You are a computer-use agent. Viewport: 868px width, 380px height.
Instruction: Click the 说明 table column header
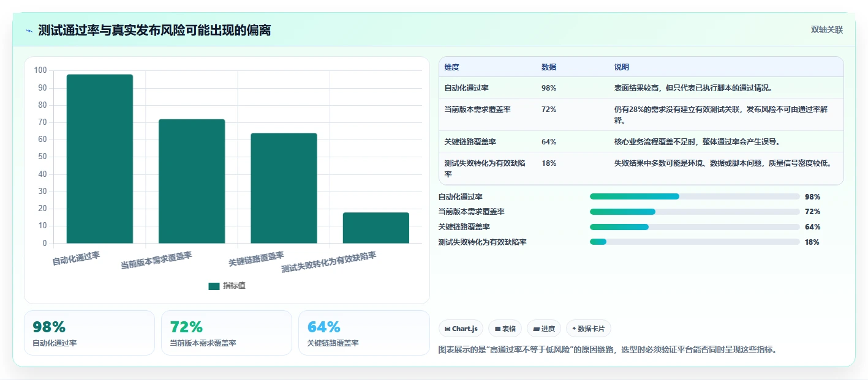click(622, 67)
